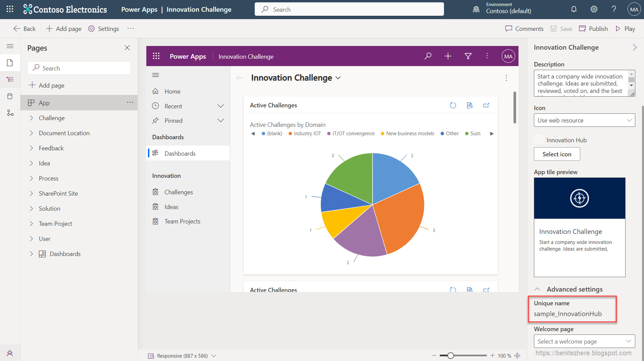Refresh the Active Challenges chart
Viewport: 644px width, 361px height.
point(453,105)
